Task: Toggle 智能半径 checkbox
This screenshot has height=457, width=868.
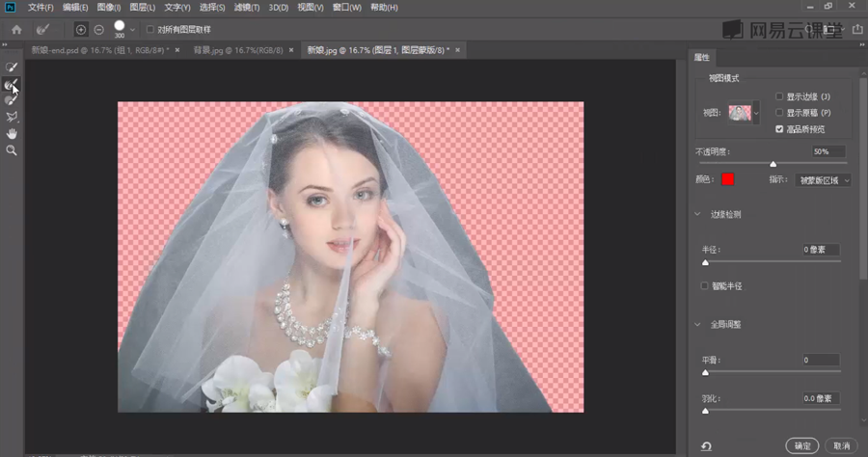Action: coord(705,285)
